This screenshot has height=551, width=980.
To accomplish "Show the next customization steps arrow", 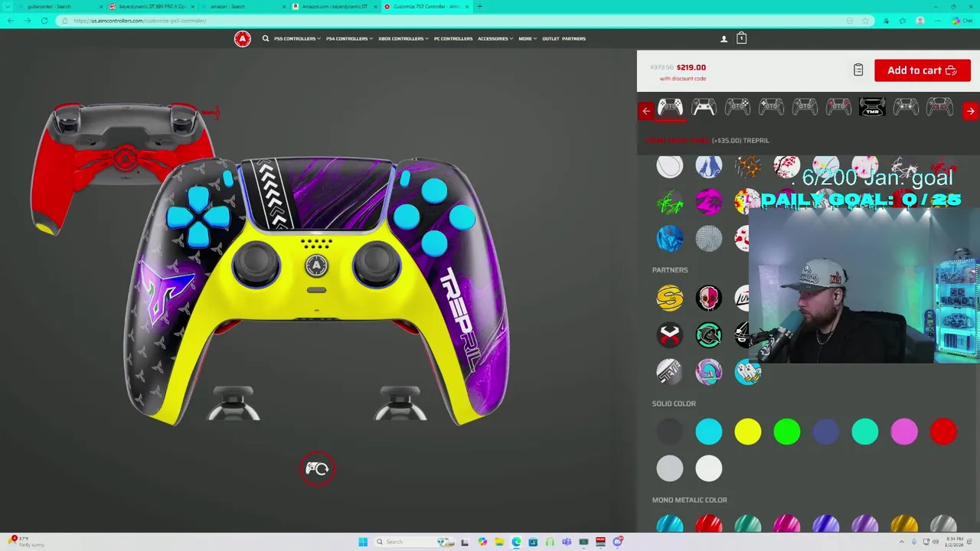I will tap(970, 111).
